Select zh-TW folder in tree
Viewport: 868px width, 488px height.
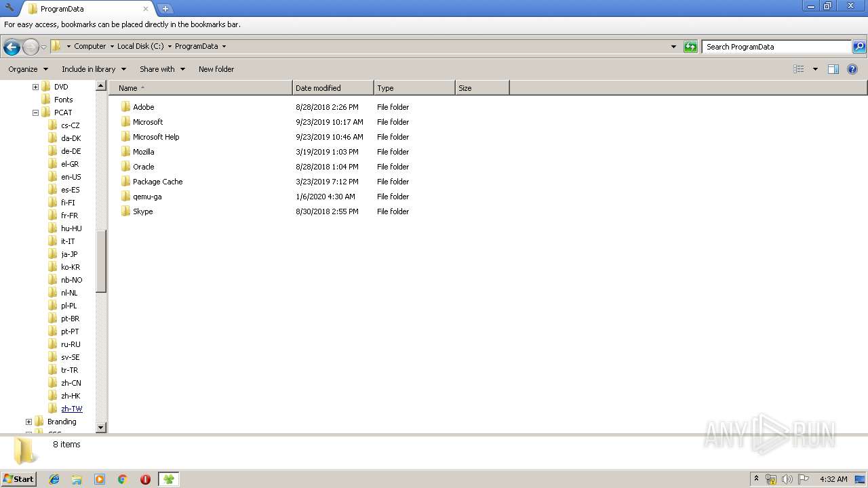click(71, 409)
